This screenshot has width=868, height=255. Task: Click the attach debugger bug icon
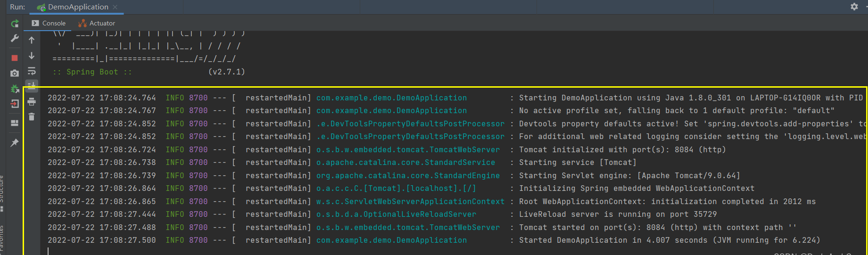(x=15, y=89)
